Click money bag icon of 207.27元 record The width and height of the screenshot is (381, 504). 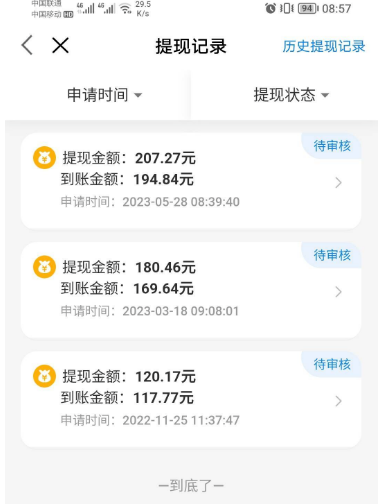point(44,157)
